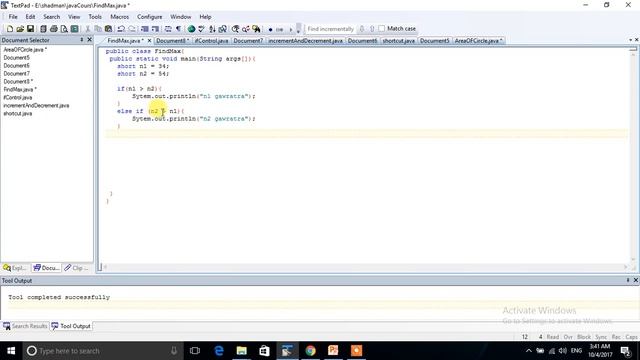The image size is (640, 360).
Task: Click the Ovr indicator in the status bar
Action: 568,337
